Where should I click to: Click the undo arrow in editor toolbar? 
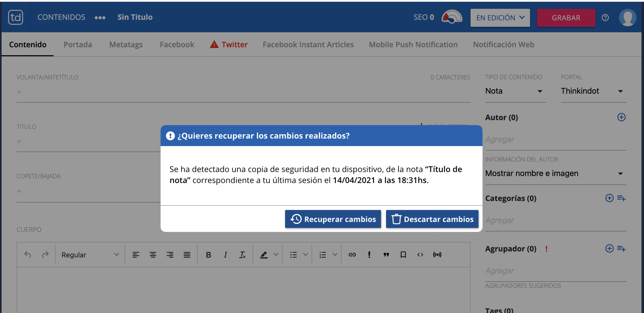28,255
